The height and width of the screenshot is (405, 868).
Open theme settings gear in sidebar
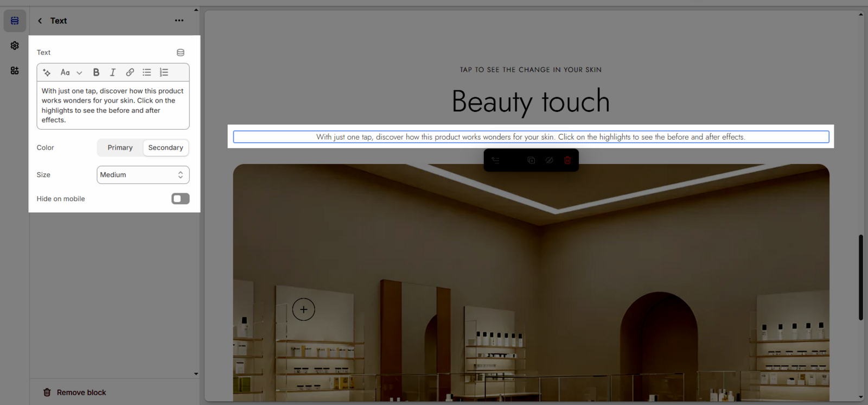coord(15,46)
